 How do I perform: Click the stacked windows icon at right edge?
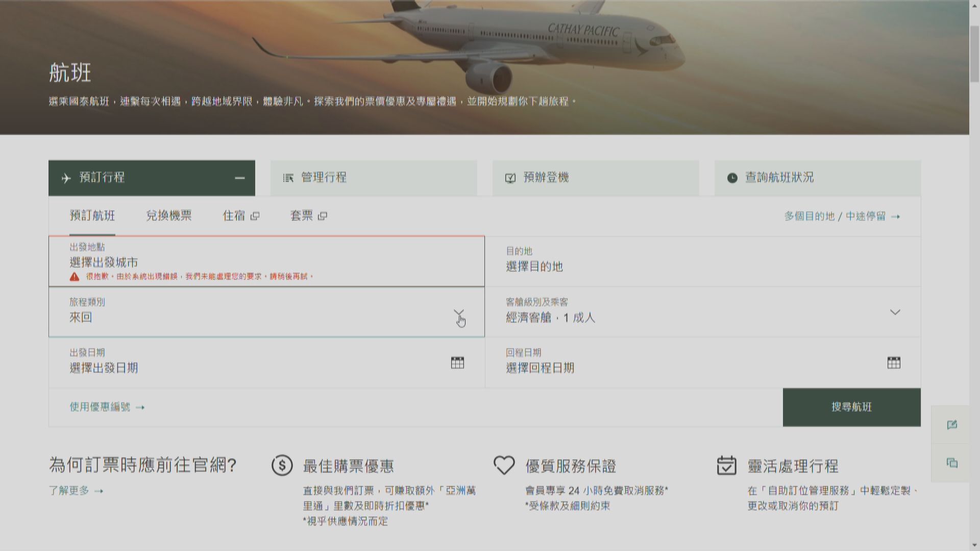click(x=951, y=463)
